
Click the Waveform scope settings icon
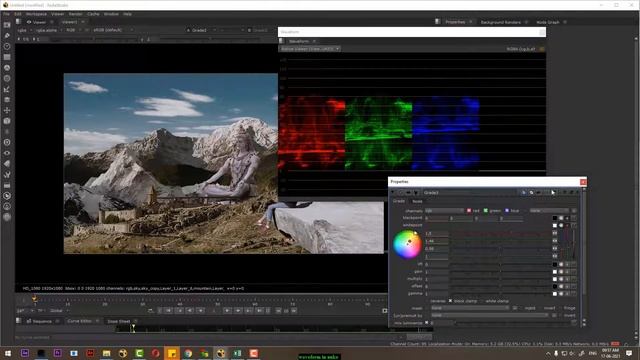point(542,49)
